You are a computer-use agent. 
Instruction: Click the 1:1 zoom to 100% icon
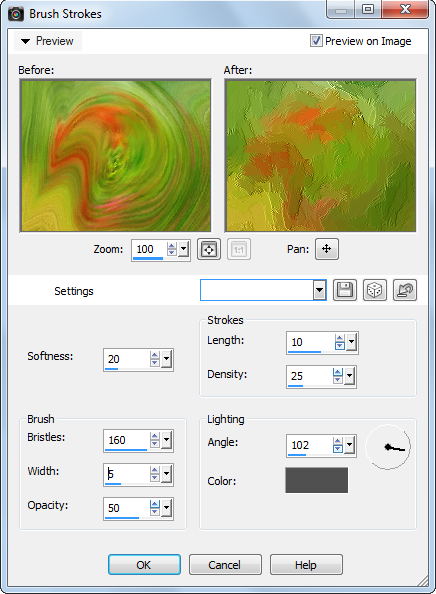239,249
